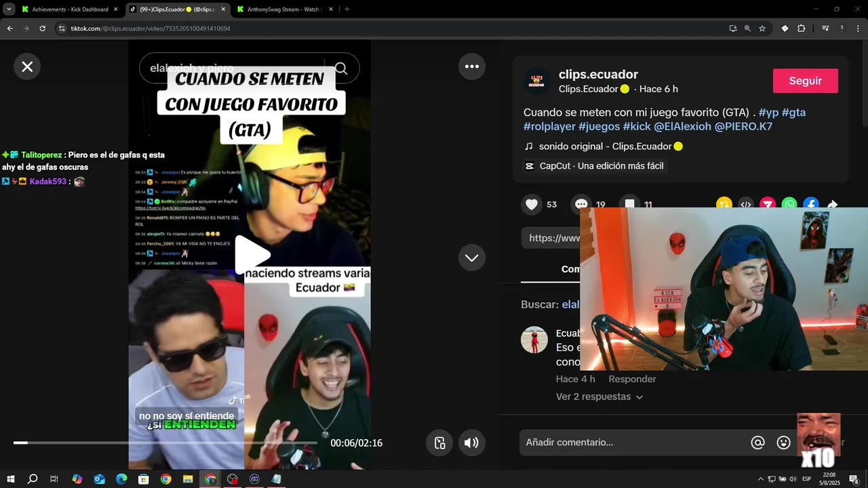Viewport: 868px width, 488px height.
Task: Open zoom magnifier in address bar
Action: coord(747,28)
